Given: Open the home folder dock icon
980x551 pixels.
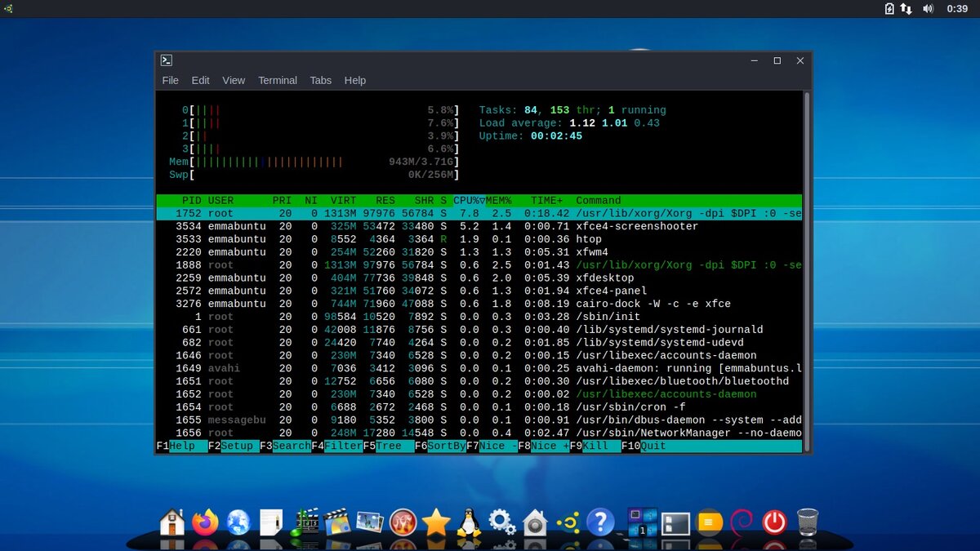Looking at the screenshot, I should 171,522.
